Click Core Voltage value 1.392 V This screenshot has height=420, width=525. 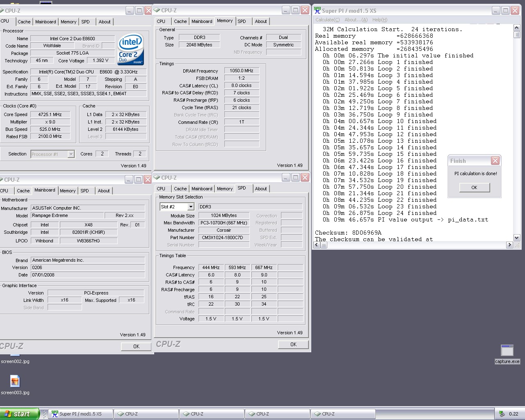(x=101, y=60)
